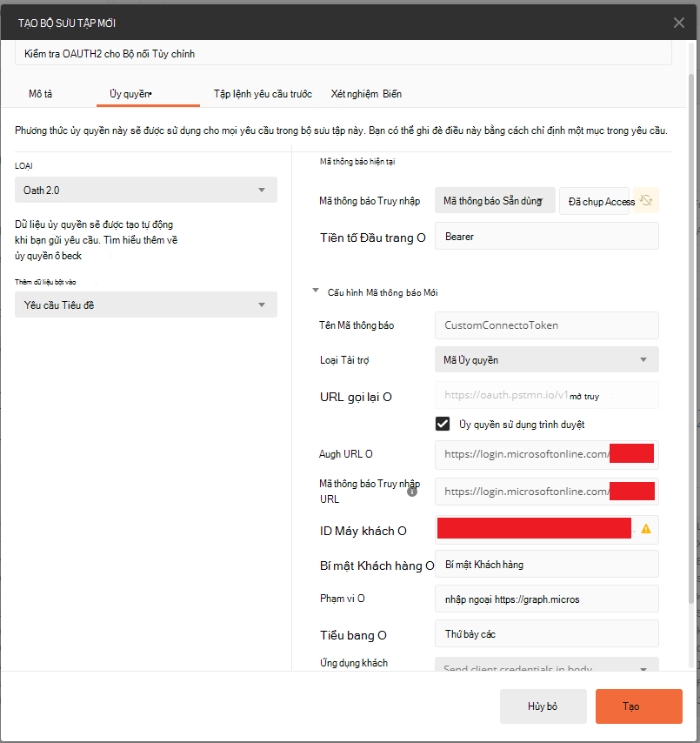The height and width of the screenshot is (743, 700).
Task: Click the Bí mật Khách hàng input field
Action: click(x=547, y=564)
